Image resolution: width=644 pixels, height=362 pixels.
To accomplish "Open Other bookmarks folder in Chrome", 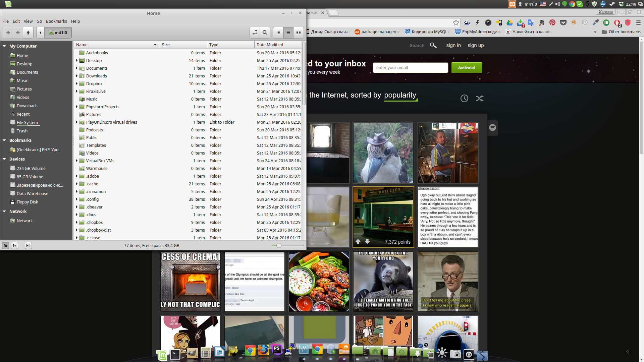I will click(622, 32).
